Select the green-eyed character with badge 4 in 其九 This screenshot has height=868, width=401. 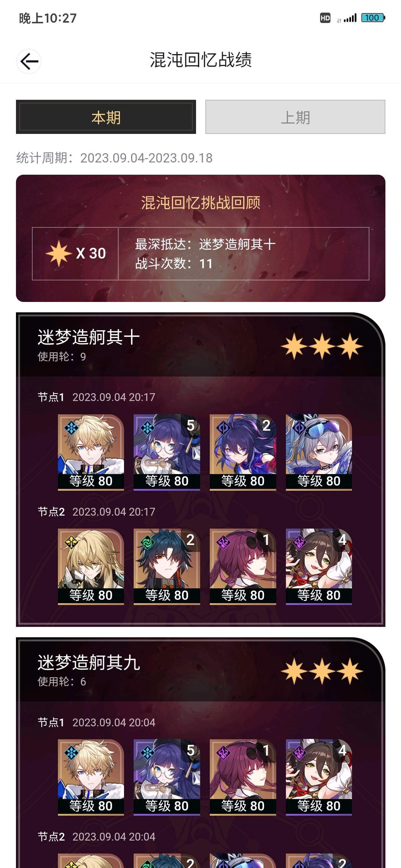tap(319, 777)
